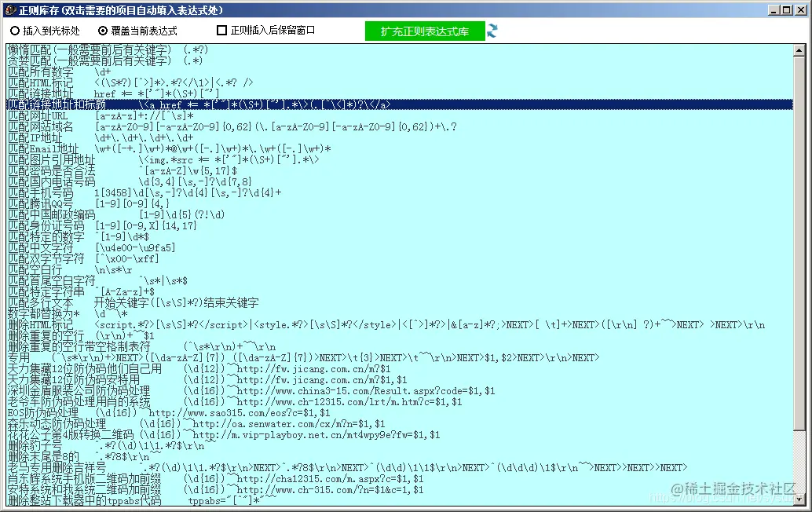Select the EOS防伪码处理 row
Screen dimensions: 812x512
coord(400,412)
